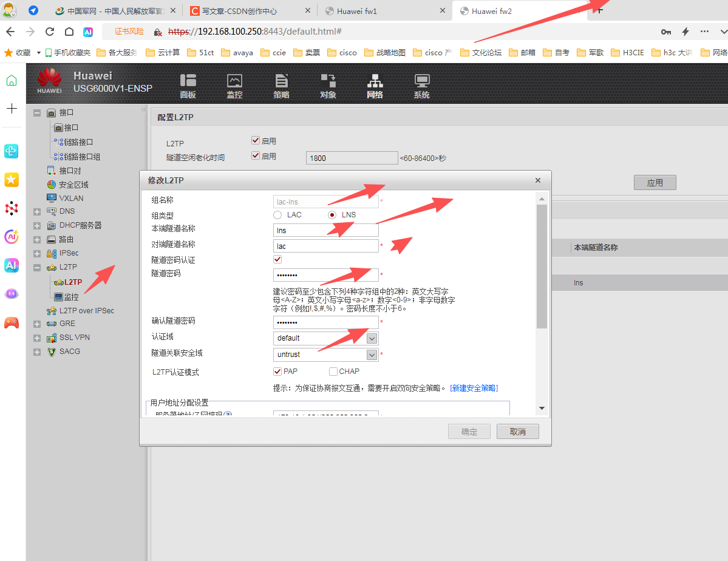
Task: Select the LNS group type radio
Action: pos(332,215)
